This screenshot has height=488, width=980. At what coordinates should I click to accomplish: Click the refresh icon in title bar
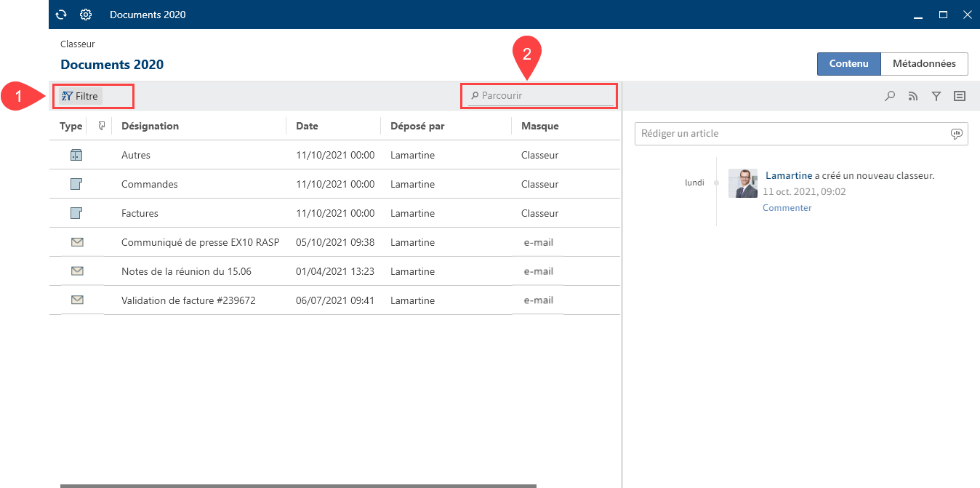pyautogui.click(x=62, y=15)
